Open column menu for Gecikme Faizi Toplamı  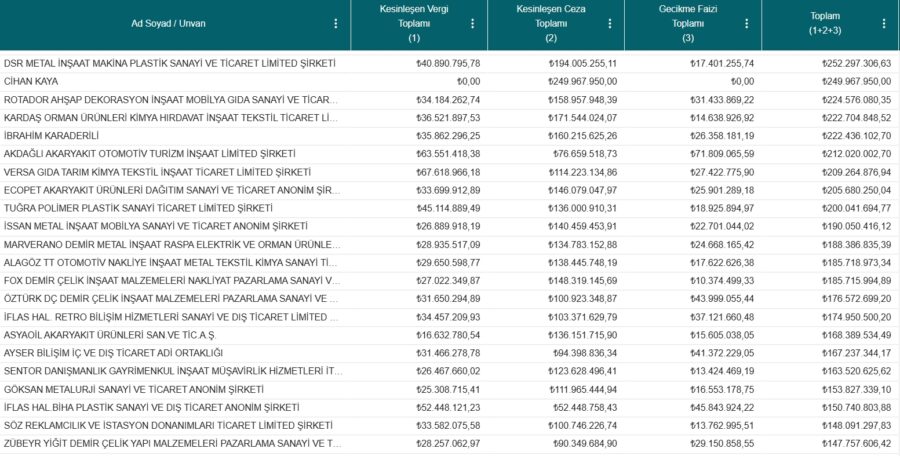(746, 24)
